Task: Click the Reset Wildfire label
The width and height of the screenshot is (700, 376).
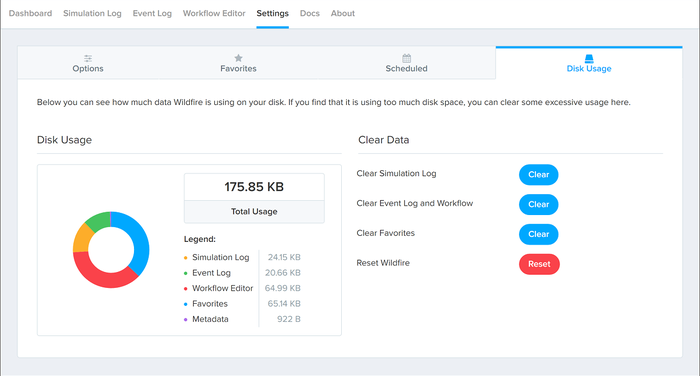Action: click(383, 263)
